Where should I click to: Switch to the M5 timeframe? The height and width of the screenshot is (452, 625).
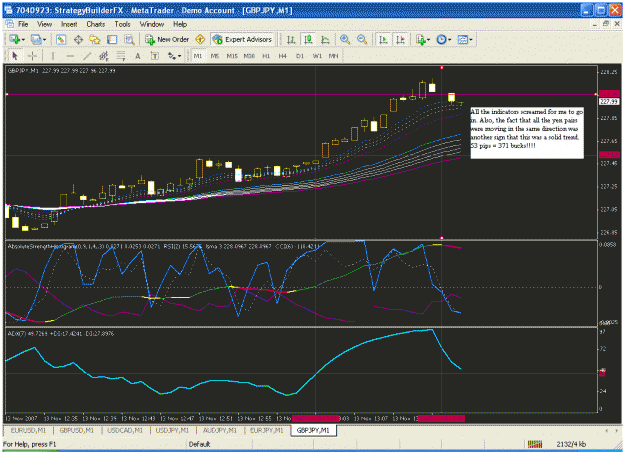pos(215,56)
